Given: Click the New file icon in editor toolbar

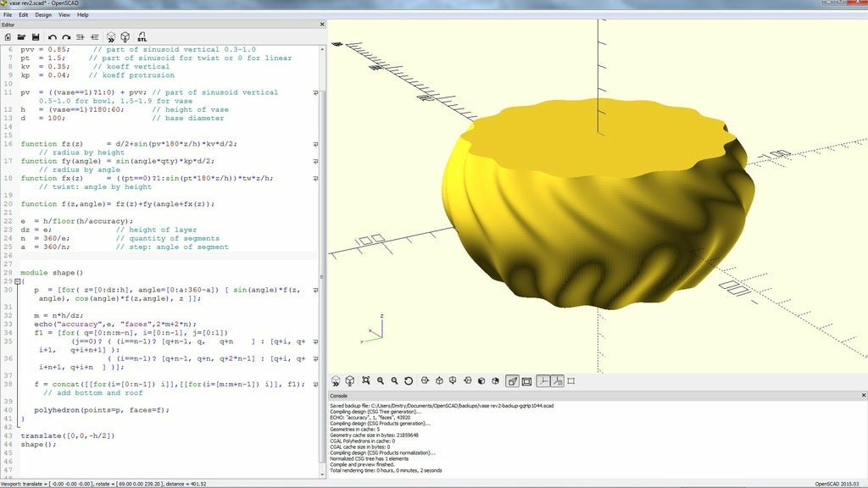Looking at the screenshot, I should [x=8, y=37].
